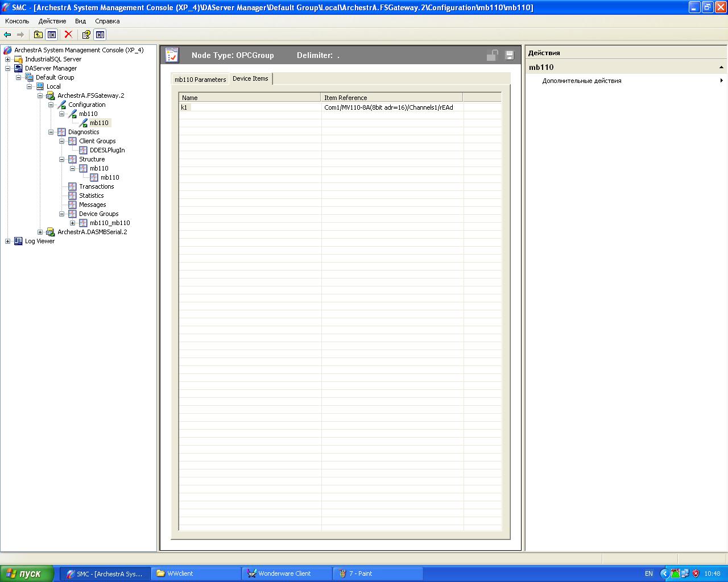The width and height of the screenshot is (728, 582).
Task: Click the Messages diagnostics icon in tree
Action: click(x=72, y=205)
